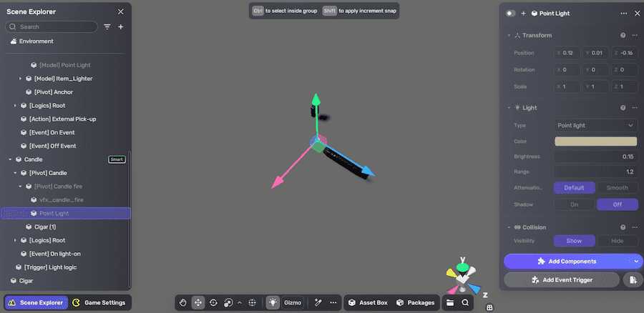
Task: Switch to the Game Settings tab
Action: [x=100, y=302]
